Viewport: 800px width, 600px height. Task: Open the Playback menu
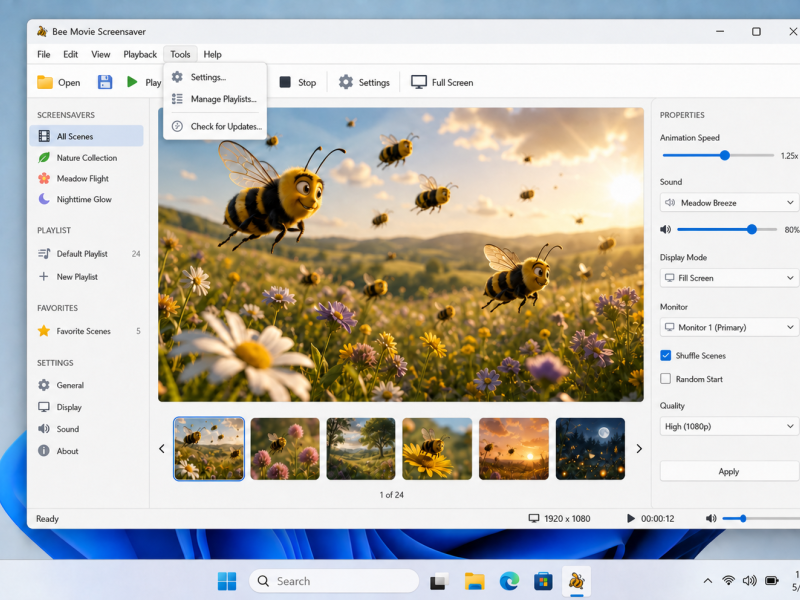(140, 55)
